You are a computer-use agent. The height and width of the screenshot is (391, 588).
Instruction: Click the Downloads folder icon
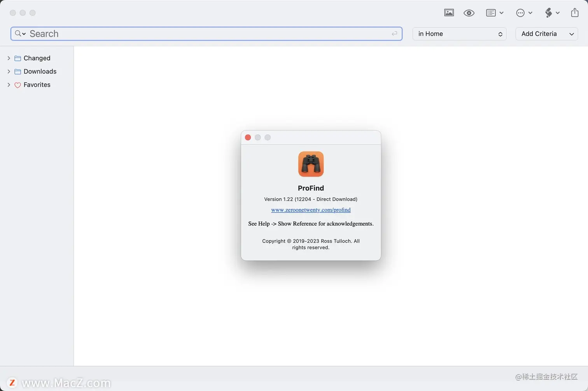click(17, 72)
